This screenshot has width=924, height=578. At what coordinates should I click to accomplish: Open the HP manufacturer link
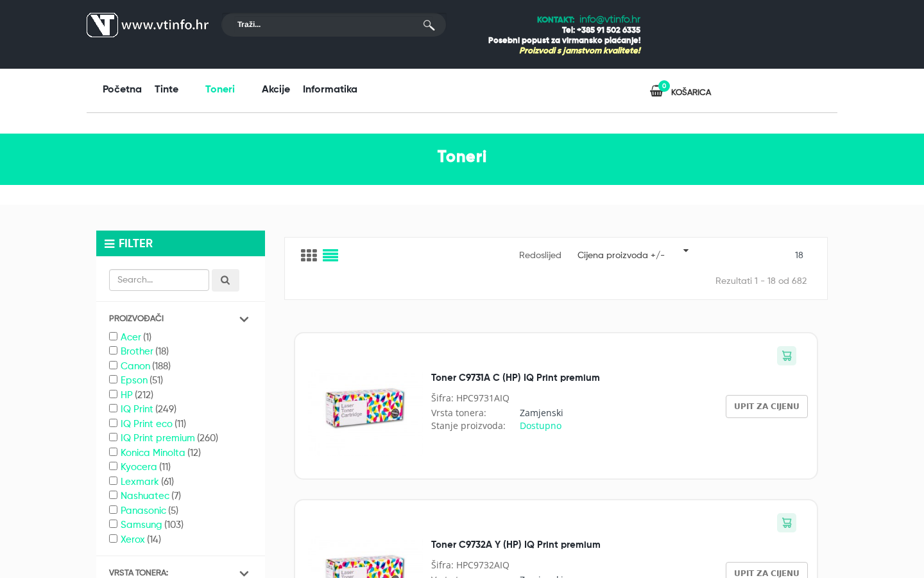tap(126, 395)
